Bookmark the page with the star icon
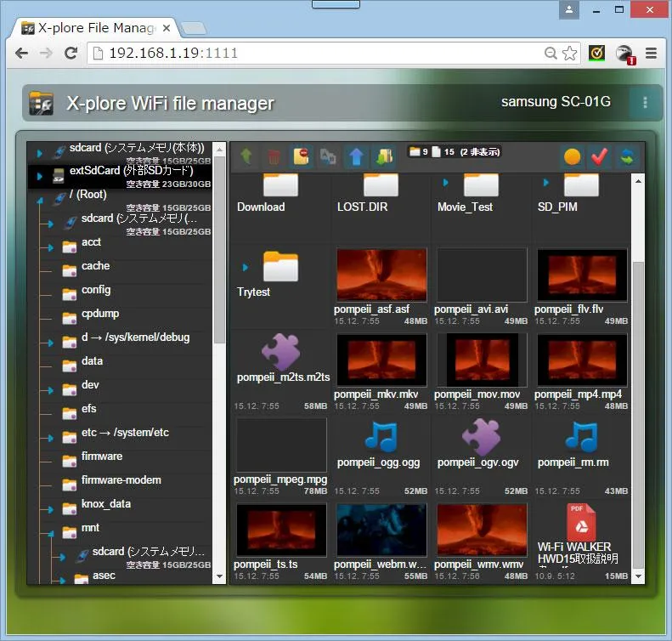 coord(569,54)
